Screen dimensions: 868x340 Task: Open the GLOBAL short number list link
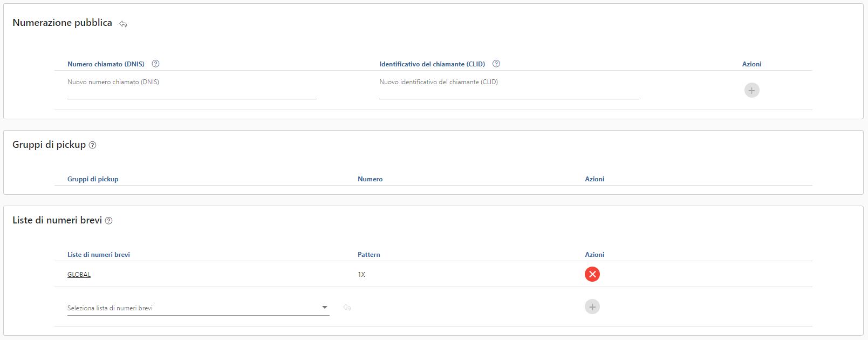coord(79,275)
